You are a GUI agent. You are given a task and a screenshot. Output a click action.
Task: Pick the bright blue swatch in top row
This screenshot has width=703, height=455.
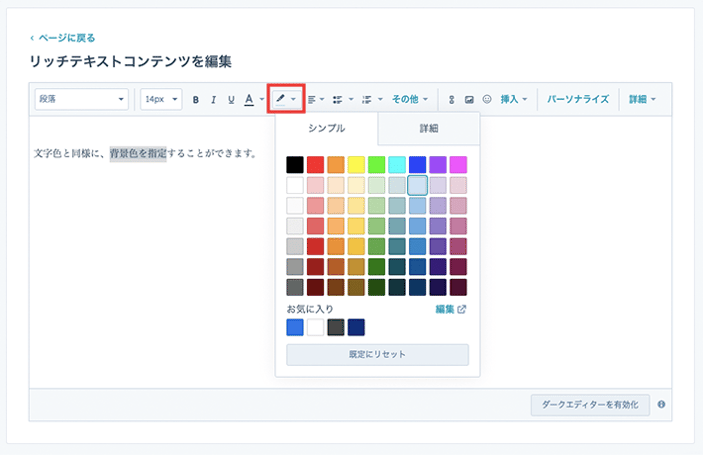[417, 165]
